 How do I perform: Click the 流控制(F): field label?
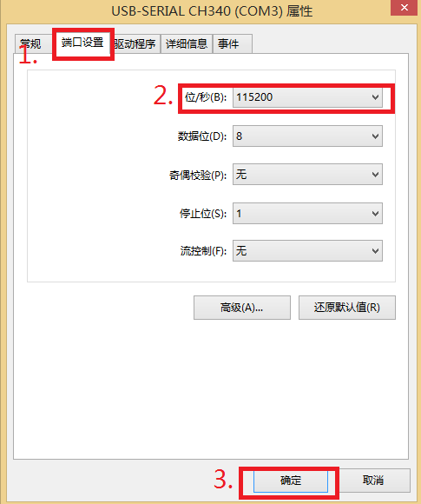[x=204, y=251]
